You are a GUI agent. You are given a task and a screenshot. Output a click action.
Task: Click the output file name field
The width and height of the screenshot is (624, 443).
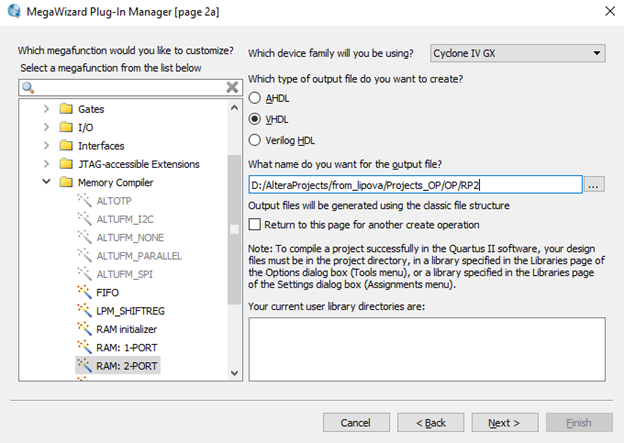(x=415, y=184)
